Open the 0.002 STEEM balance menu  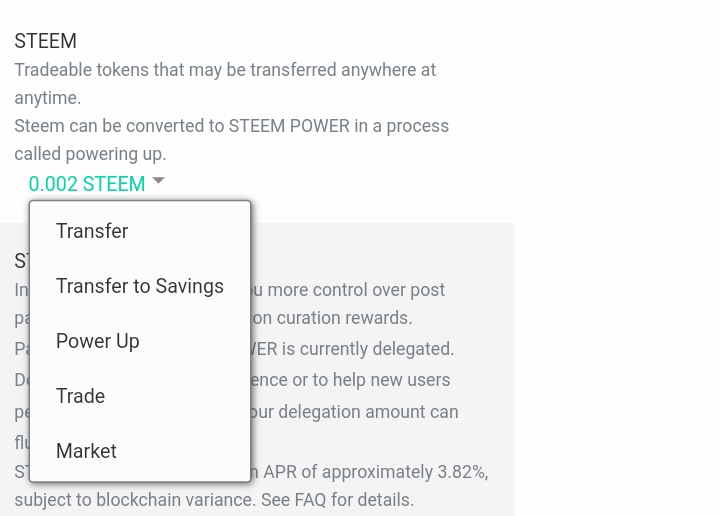click(x=87, y=184)
